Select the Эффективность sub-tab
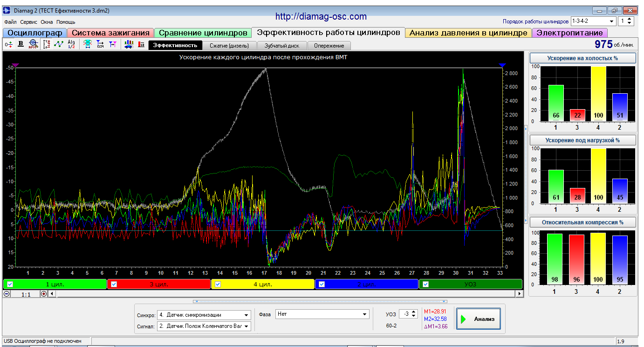Viewport: 644px width, 347px height. tap(175, 45)
